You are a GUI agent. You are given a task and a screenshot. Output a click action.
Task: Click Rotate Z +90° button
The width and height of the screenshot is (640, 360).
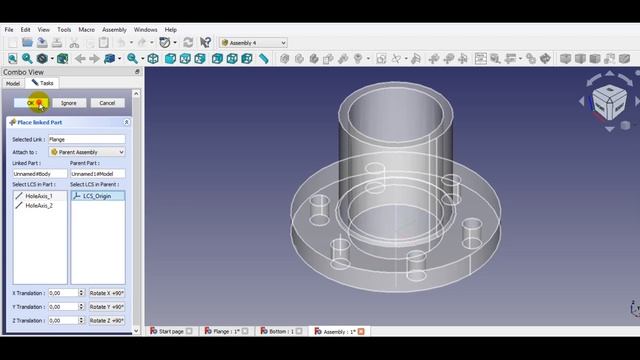coord(107,321)
